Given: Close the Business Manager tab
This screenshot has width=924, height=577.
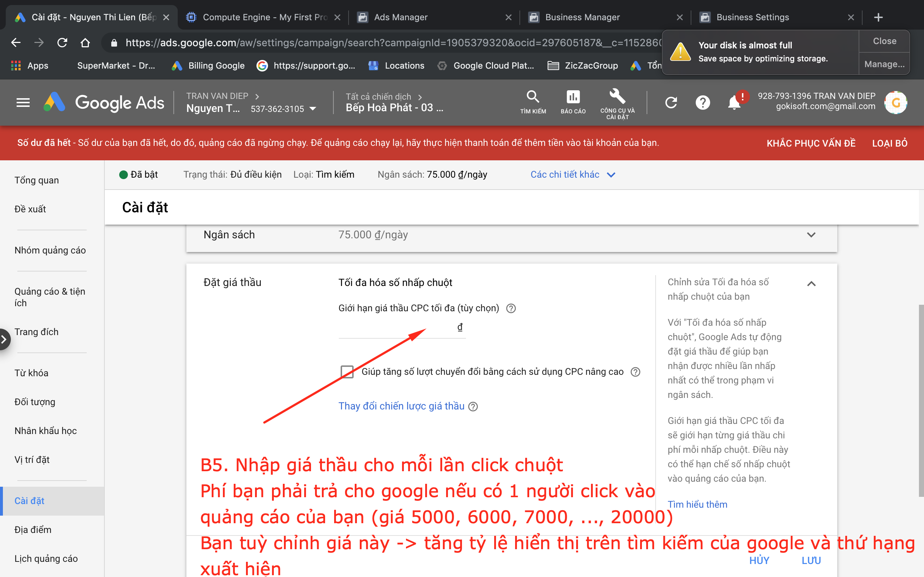Looking at the screenshot, I should 679,17.
